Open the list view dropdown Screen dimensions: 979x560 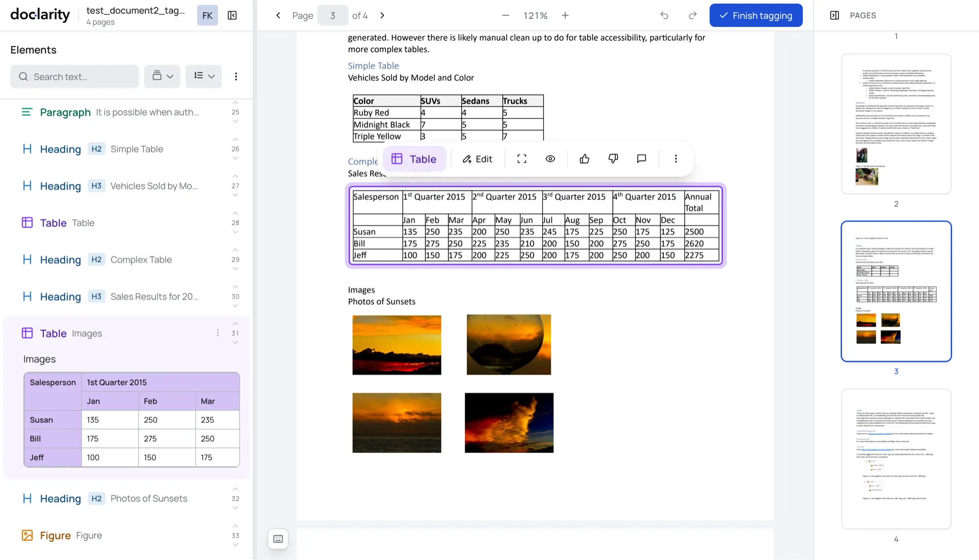pyautogui.click(x=204, y=76)
